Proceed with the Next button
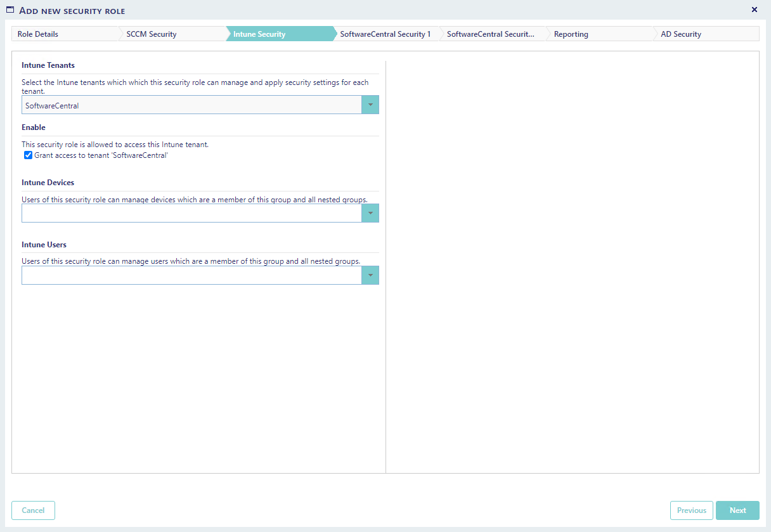771x532 pixels. tap(737, 510)
